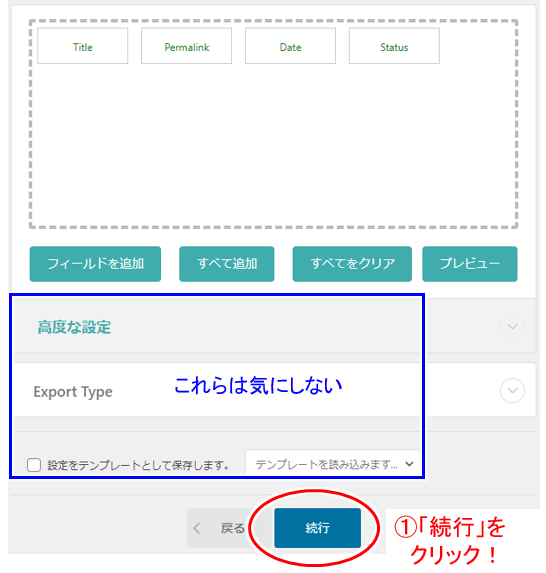Expand Export Type chevron icon

pyautogui.click(x=512, y=390)
